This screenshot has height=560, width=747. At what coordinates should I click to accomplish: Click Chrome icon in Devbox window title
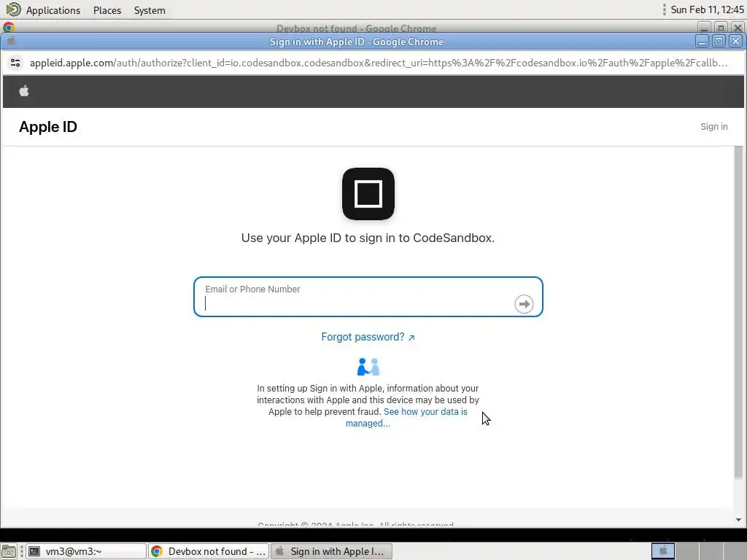tap(9, 27)
